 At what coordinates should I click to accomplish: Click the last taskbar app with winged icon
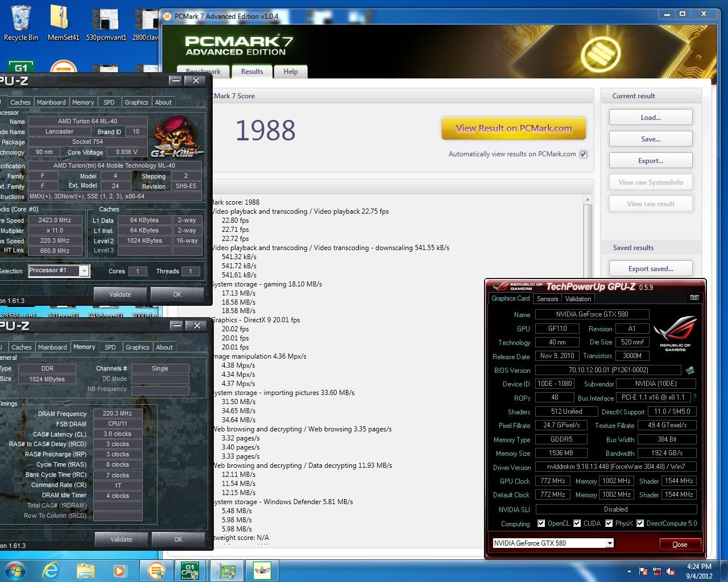click(x=262, y=570)
